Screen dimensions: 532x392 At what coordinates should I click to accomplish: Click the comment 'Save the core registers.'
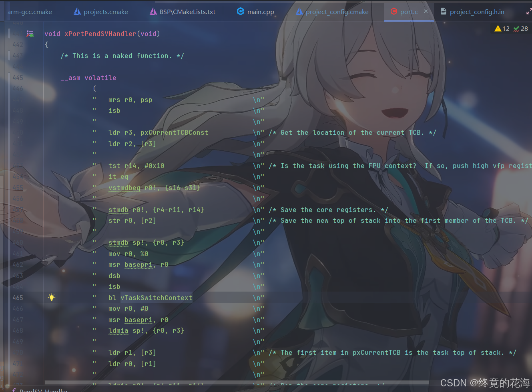(x=329, y=210)
